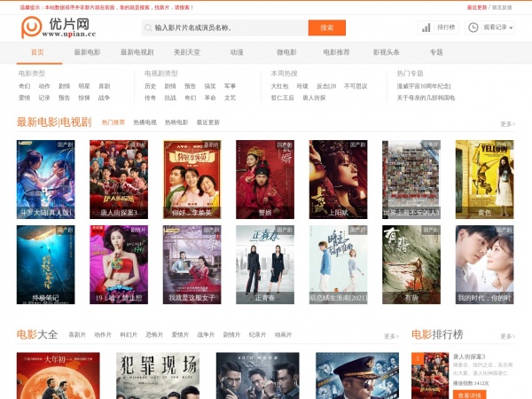Choose 喜剧 under 电影类型
Screen dimensions: 532x399
click(x=104, y=86)
